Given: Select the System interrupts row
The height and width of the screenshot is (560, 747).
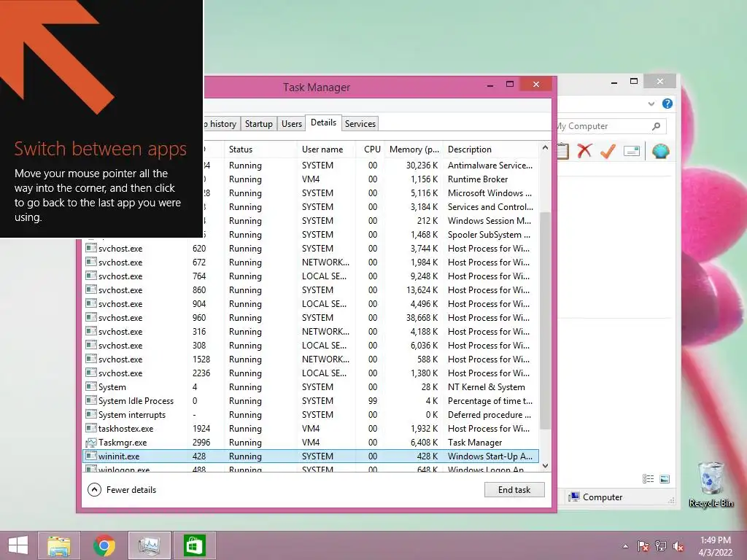Looking at the screenshot, I should pyautogui.click(x=311, y=415).
